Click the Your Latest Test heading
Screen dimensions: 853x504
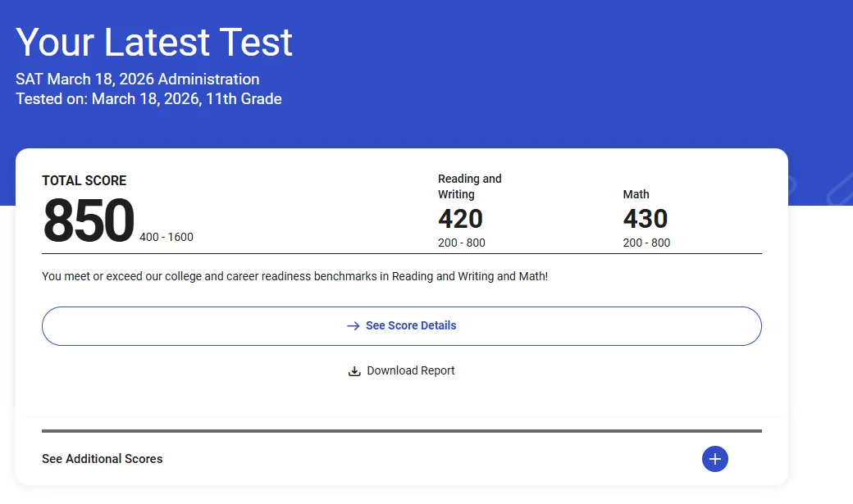tap(154, 43)
